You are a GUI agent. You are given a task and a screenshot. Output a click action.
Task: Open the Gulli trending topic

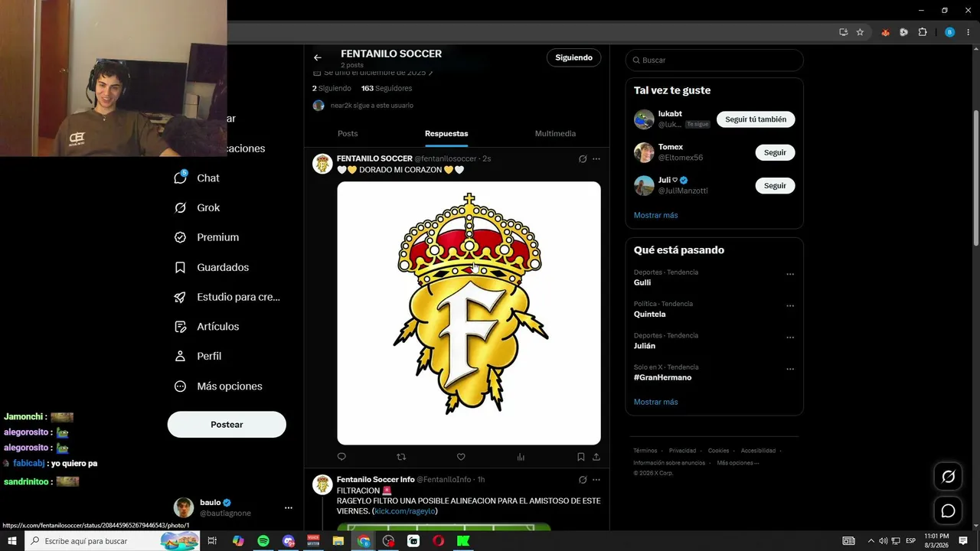642,282
